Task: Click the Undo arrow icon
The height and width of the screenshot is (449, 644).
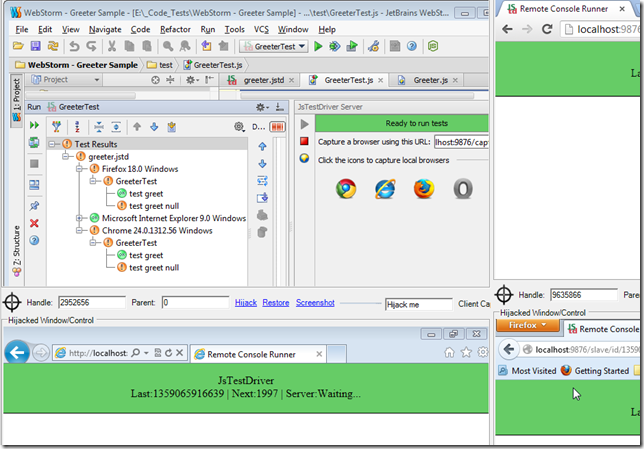Action: (x=74, y=46)
